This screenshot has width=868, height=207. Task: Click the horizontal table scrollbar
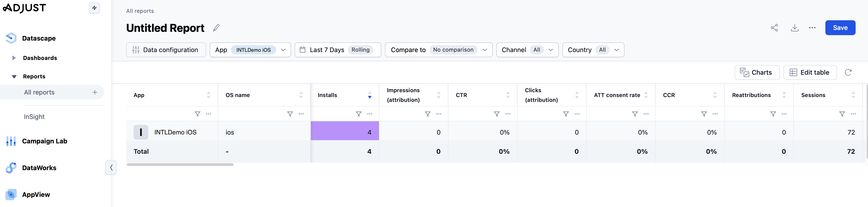180,165
